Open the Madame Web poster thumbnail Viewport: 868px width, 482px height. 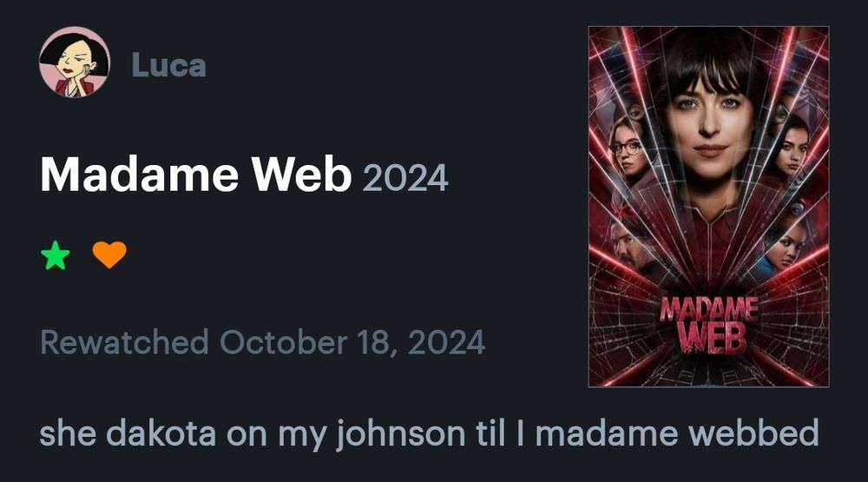coord(708,207)
